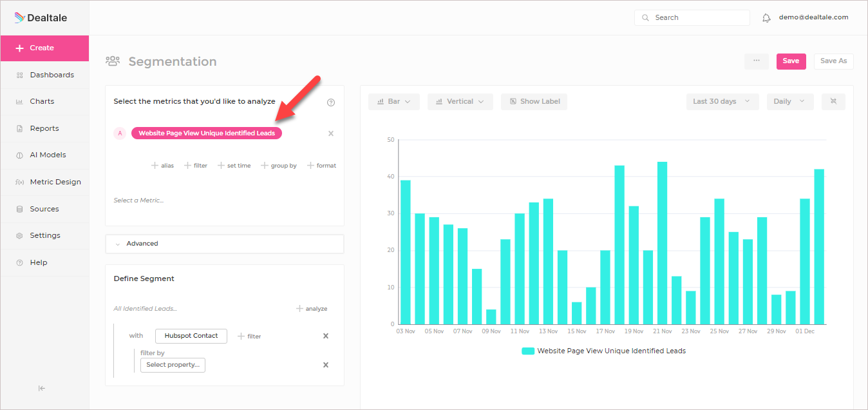Toggle Show Label on the chart
Image resolution: width=868 pixels, height=410 pixels.
click(534, 101)
